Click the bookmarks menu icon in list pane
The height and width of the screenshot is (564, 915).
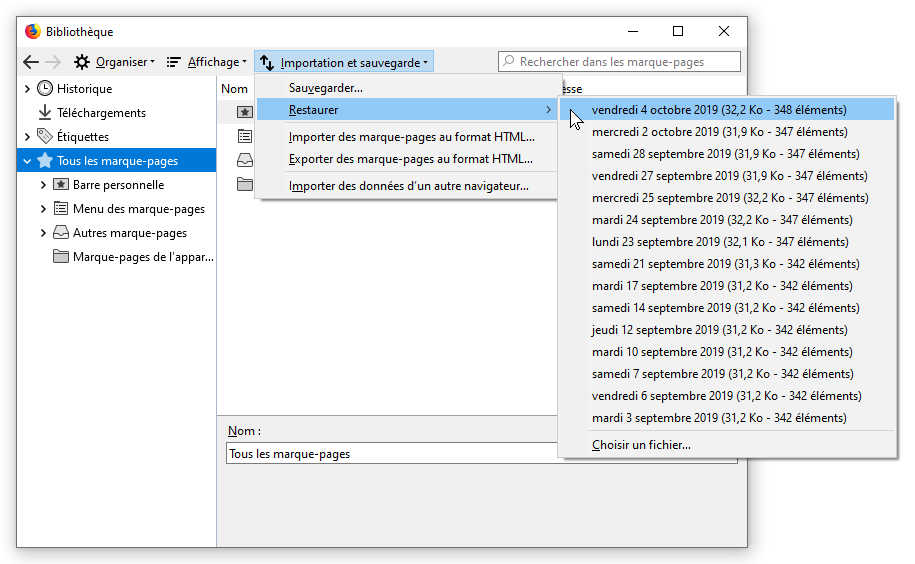pos(245,136)
